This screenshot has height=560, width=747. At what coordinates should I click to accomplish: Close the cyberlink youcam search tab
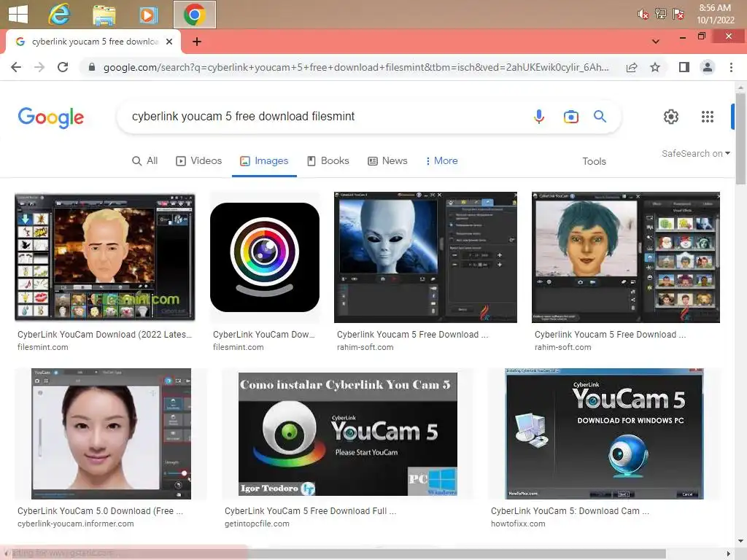click(x=169, y=42)
